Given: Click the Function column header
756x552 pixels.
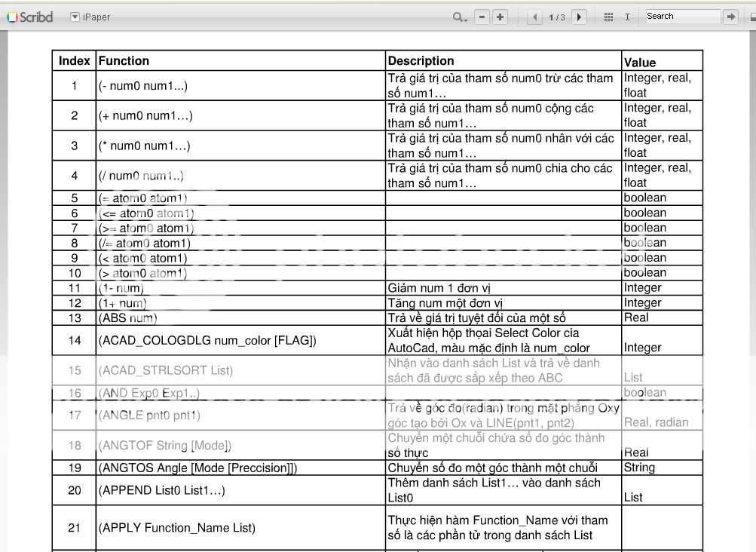Looking at the screenshot, I should coord(240,61).
